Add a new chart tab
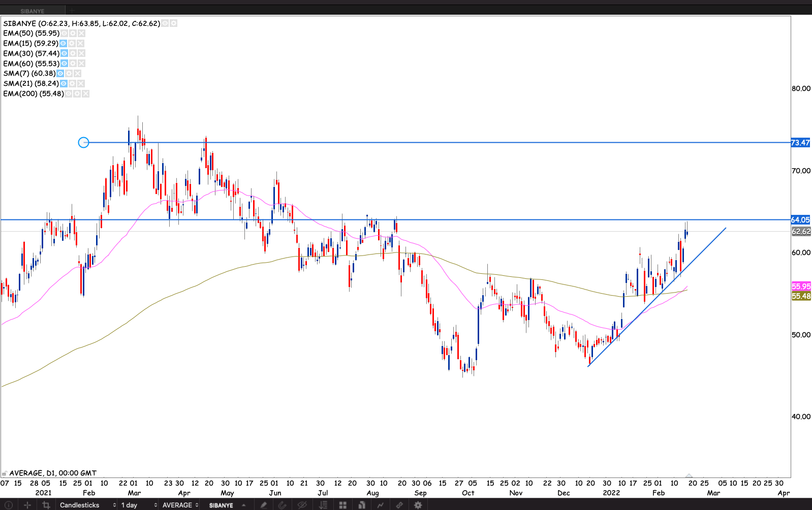This screenshot has height=510, width=812. click(73, 10)
